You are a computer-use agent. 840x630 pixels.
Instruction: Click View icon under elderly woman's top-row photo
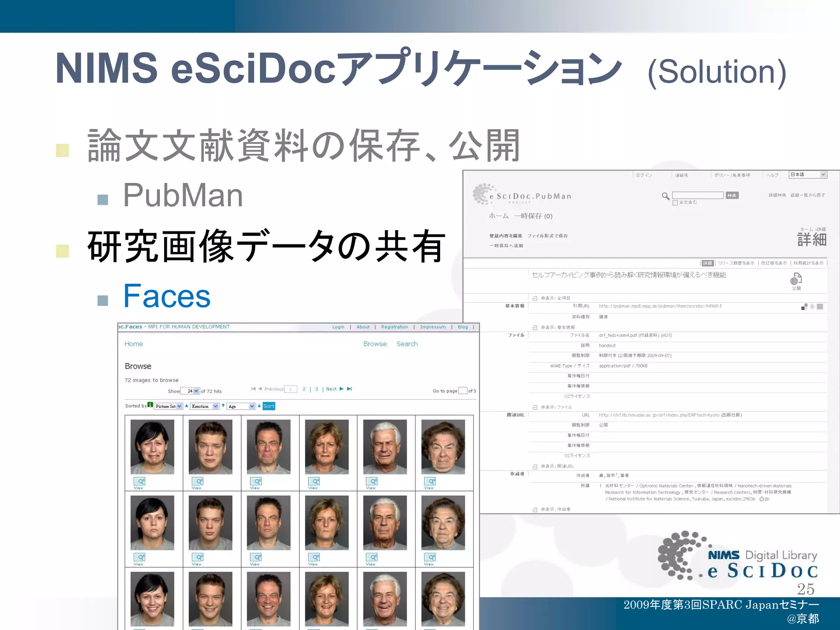pos(430,481)
